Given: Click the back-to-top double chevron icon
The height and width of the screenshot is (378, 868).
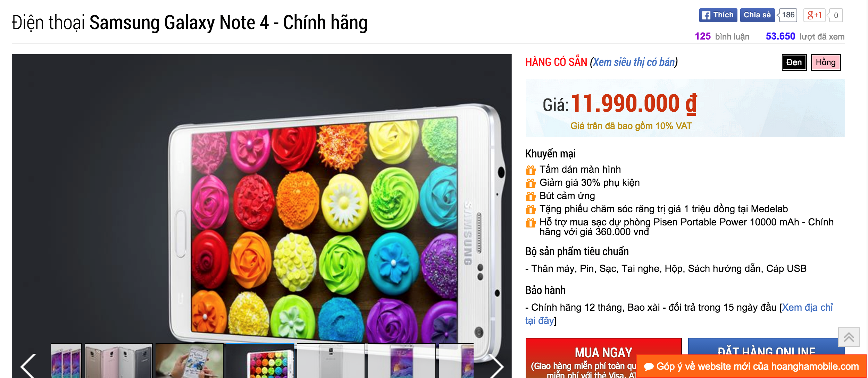Looking at the screenshot, I should 849,337.
